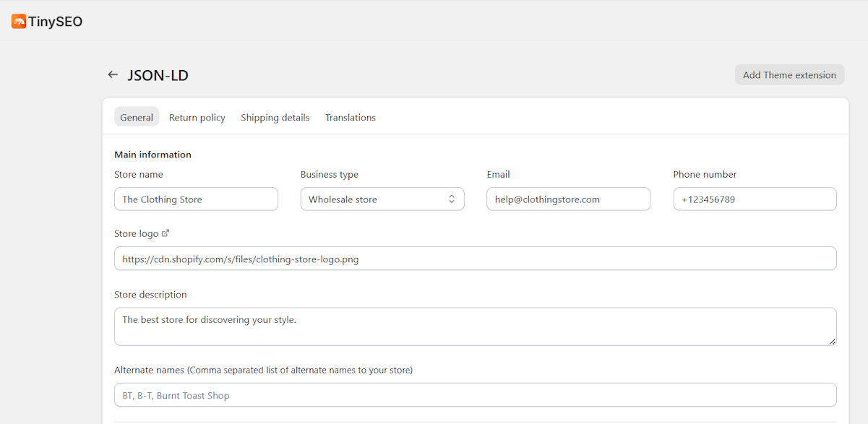Click the Add Theme extension button

point(789,74)
